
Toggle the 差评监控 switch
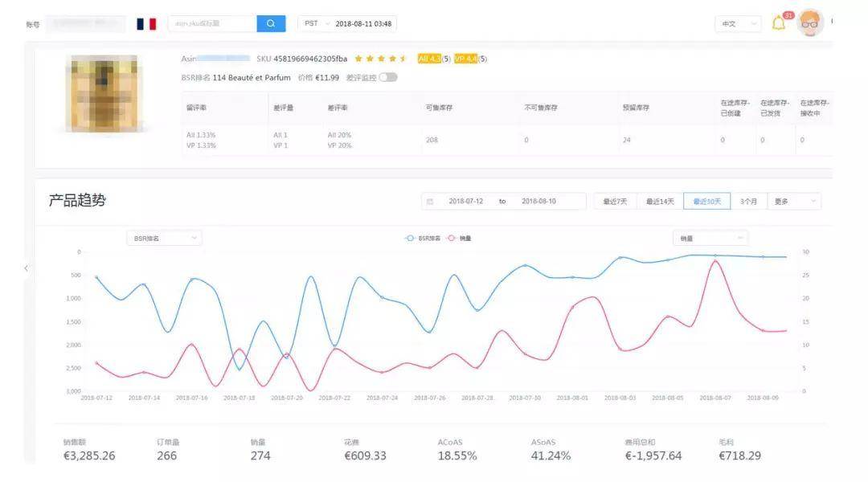point(388,77)
